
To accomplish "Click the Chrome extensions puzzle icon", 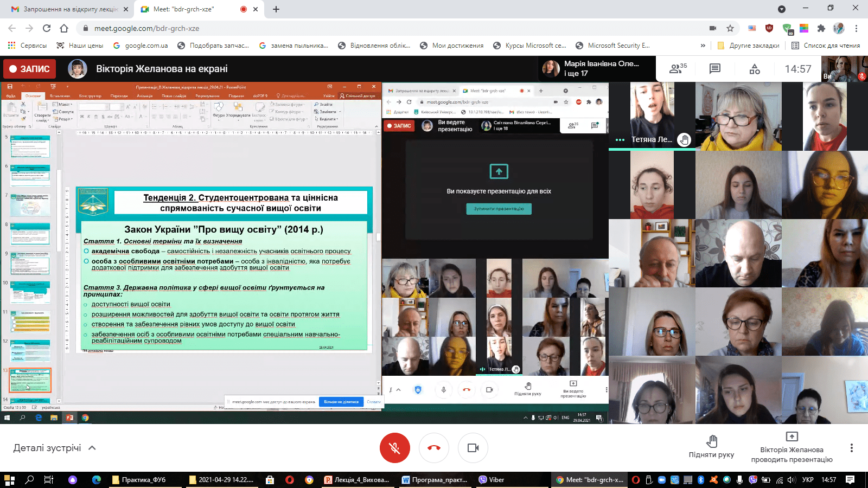I will click(821, 28).
